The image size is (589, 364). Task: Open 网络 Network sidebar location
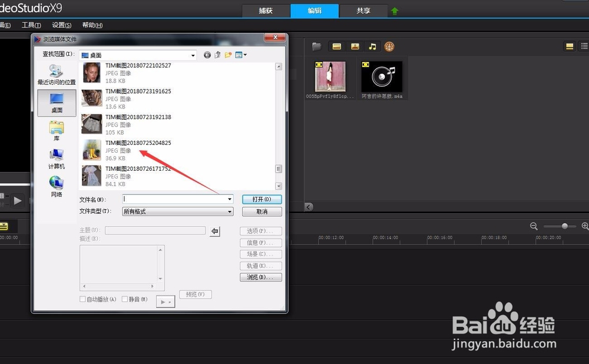pos(57,187)
